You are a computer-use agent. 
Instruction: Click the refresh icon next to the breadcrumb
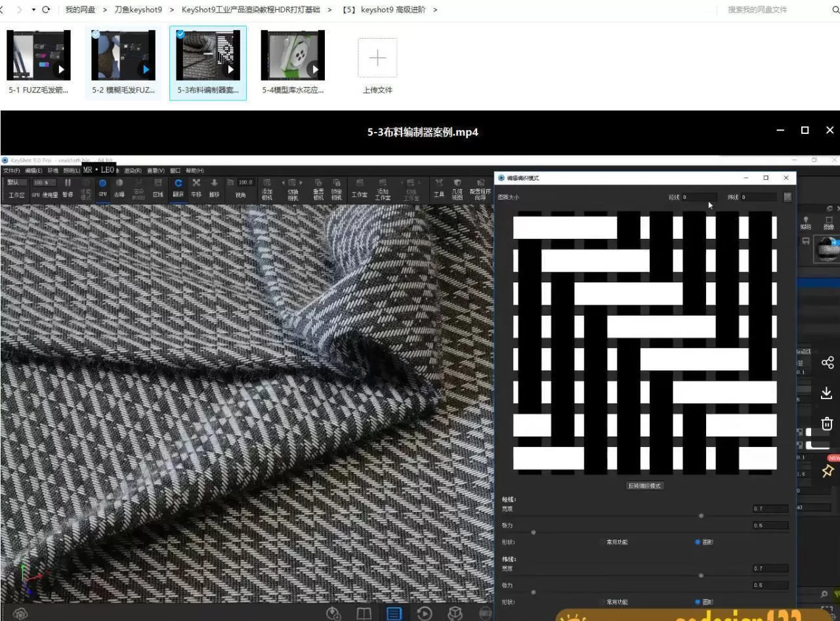click(46, 10)
